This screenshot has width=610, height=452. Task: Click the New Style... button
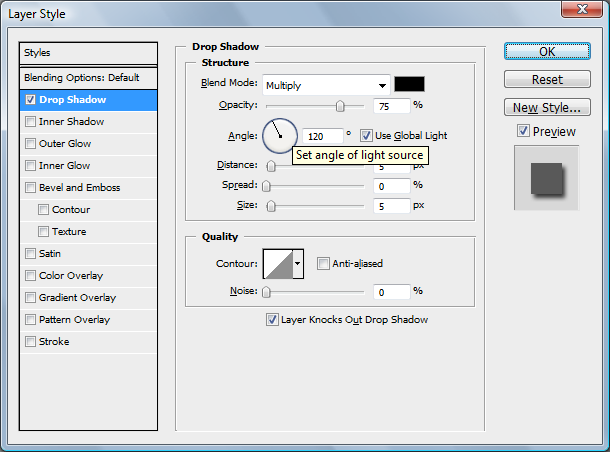point(547,107)
